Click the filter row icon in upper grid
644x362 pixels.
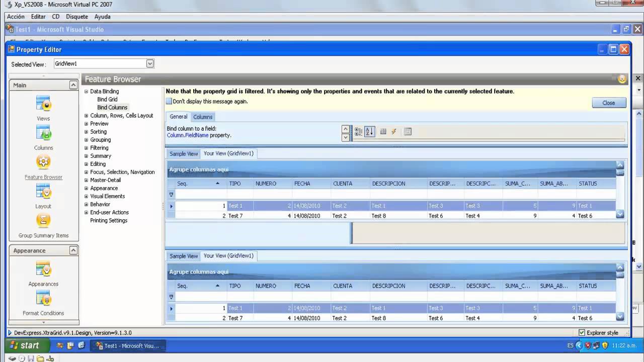tap(171, 195)
